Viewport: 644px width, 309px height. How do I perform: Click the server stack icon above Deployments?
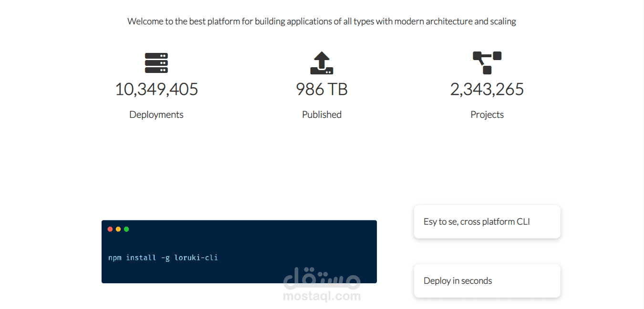pos(156,63)
